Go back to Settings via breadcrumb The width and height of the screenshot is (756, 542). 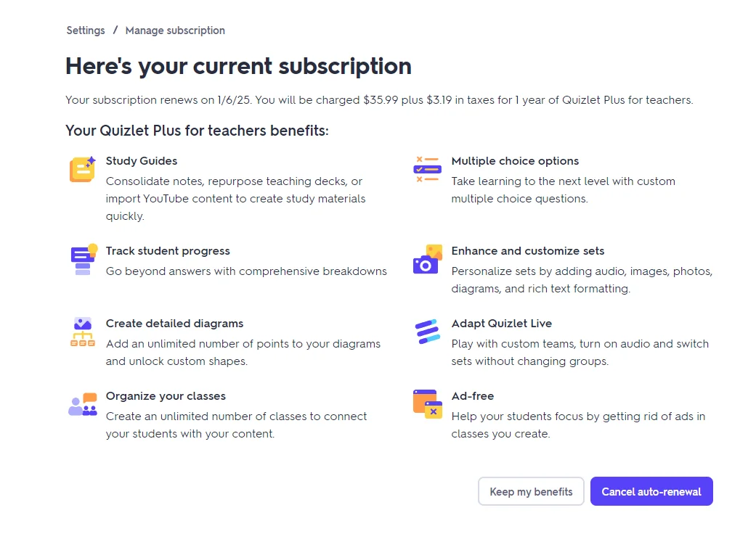tap(86, 30)
